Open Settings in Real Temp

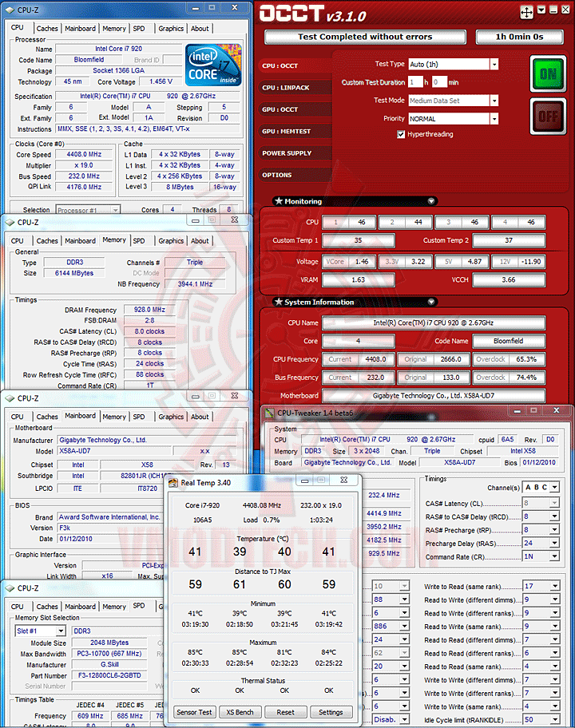(331, 712)
